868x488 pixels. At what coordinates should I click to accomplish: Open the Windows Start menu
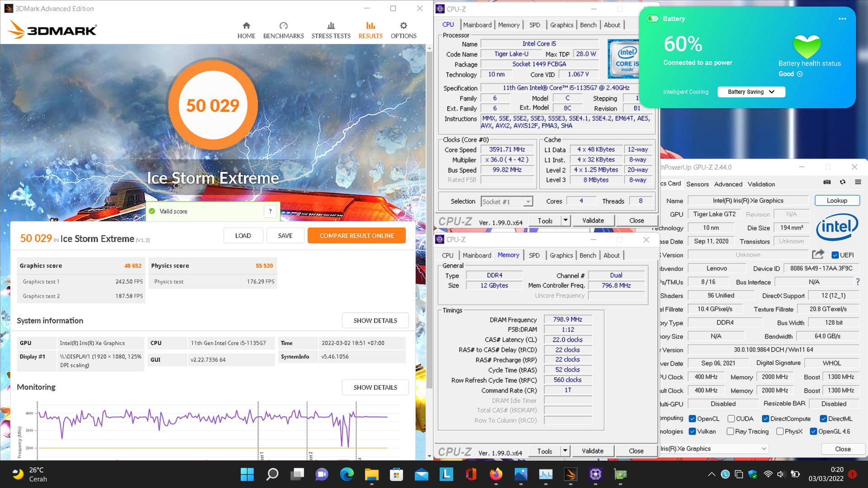[247, 474]
